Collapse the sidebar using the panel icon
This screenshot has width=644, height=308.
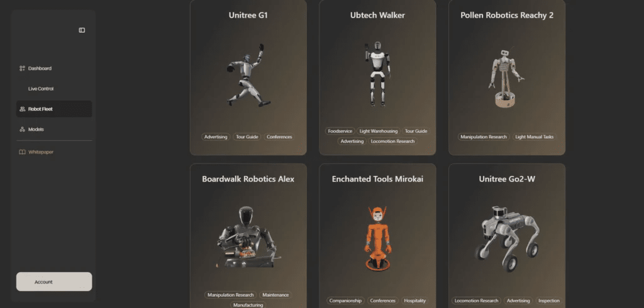82,30
